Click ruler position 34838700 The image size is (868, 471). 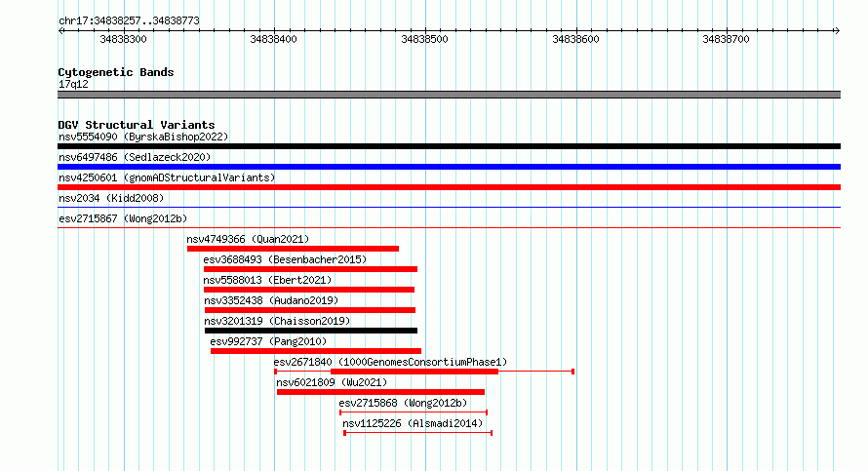click(726, 39)
